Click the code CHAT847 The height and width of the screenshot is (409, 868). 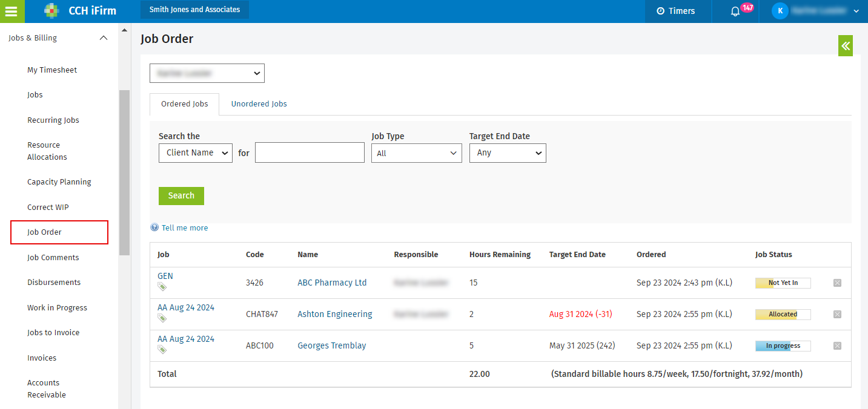[x=262, y=314]
